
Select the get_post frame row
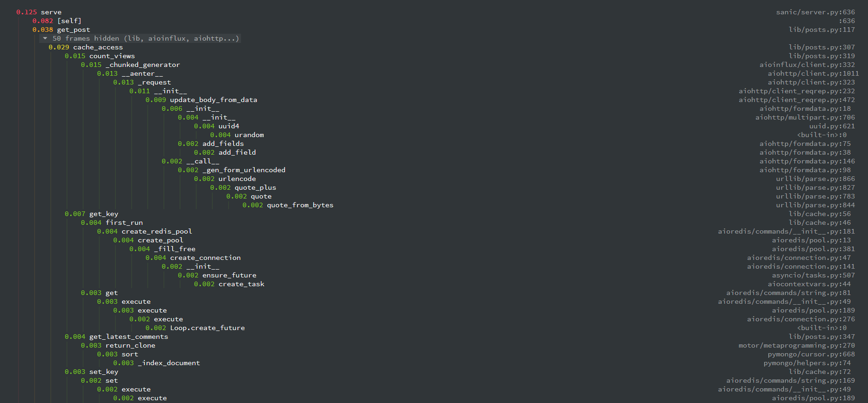[x=73, y=30]
